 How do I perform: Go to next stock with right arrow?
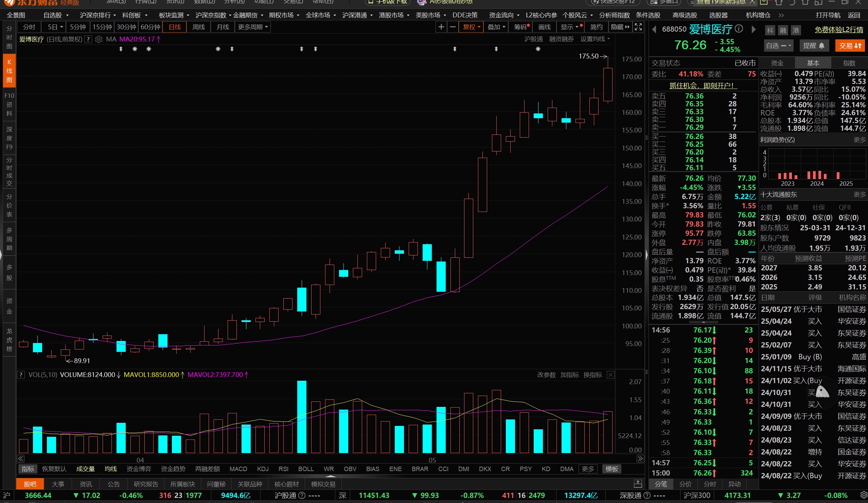tap(754, 30)
